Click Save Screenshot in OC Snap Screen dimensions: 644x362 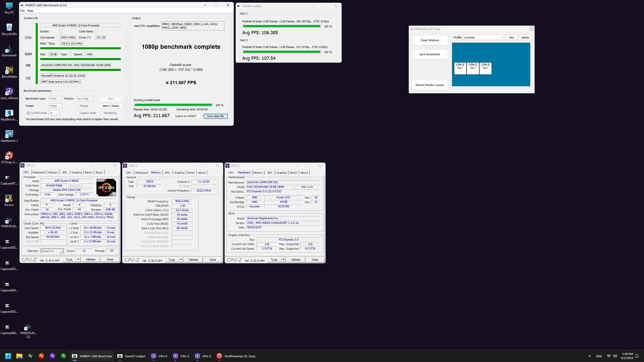[x=430, y=54]
